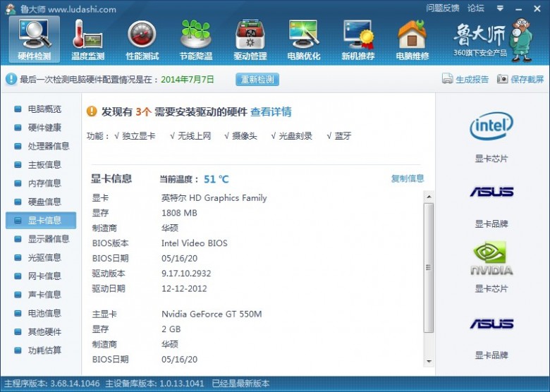Image resolution: width=550 pixels, height=392 pixels.
Task: Click the 复制信息 link
Action: (408, 178)
